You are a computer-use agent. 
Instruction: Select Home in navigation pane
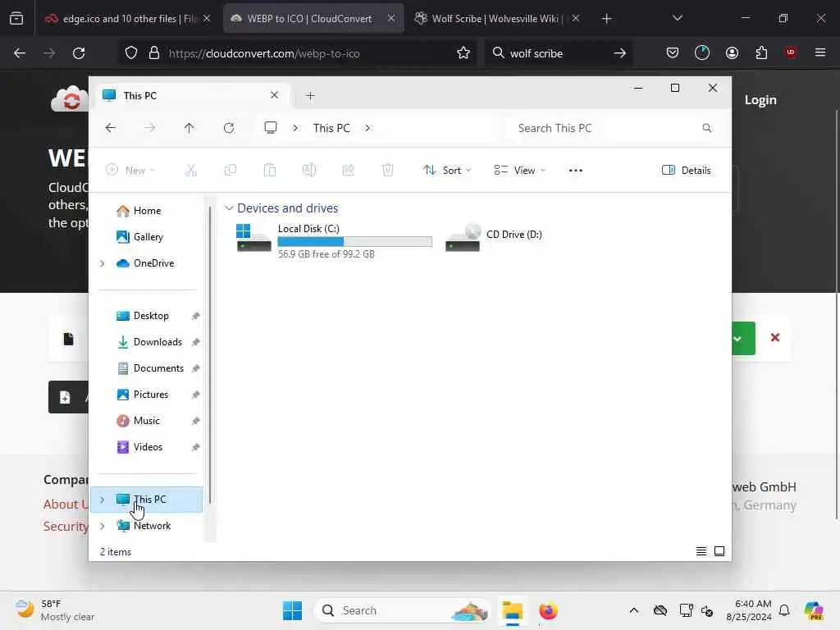pyautogui.click(x=147, y=211)
